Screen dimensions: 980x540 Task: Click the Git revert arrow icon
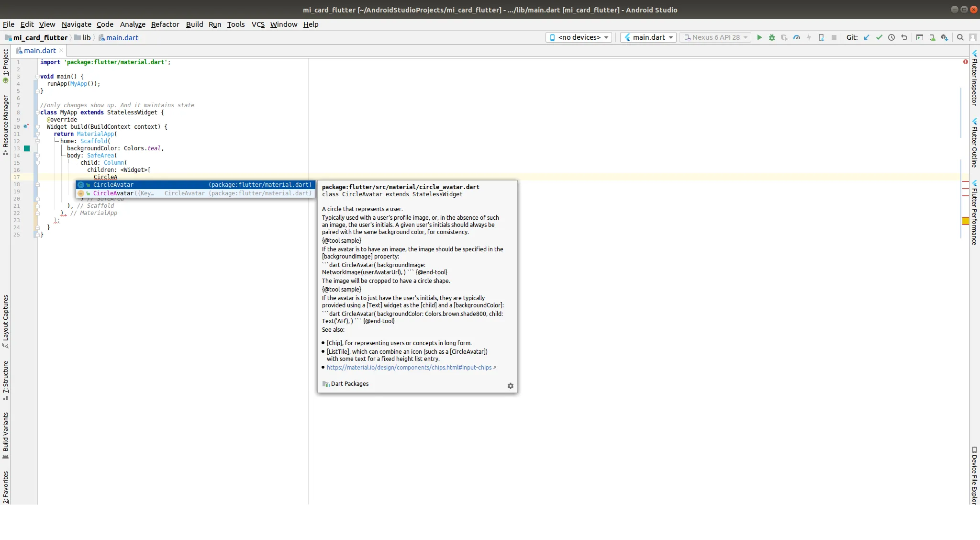[904, 37]
